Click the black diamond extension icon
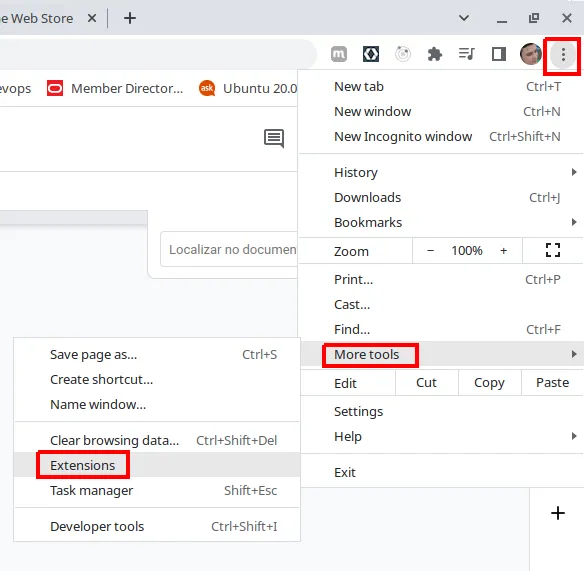 (371, 54)
